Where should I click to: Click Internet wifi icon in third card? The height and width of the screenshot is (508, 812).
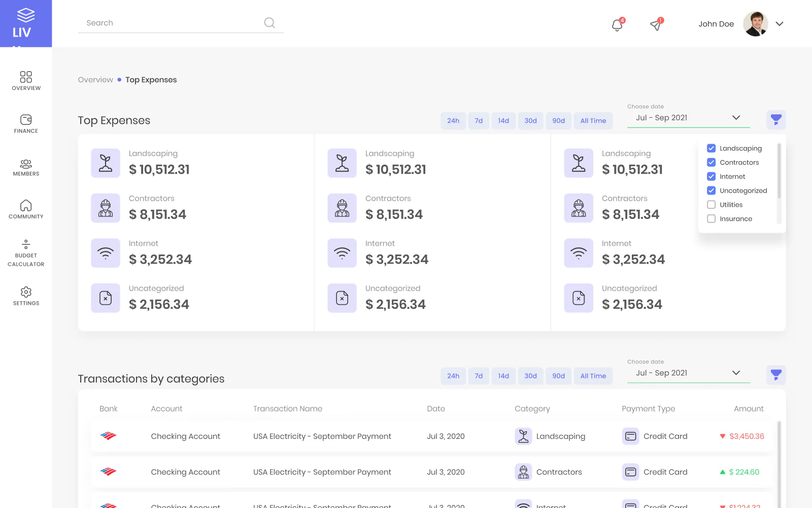[579, 253]
